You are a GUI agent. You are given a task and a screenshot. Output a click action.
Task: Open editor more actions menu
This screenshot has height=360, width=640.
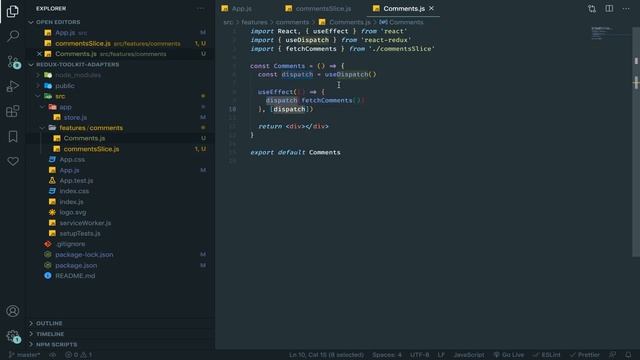pos(626,9)
